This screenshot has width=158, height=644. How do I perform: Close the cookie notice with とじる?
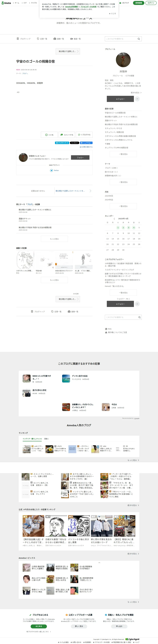click(x=112, y=14)
